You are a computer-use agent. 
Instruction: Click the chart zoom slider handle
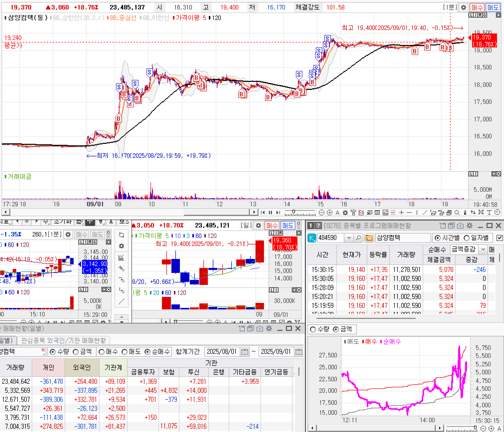click(294, 212)
